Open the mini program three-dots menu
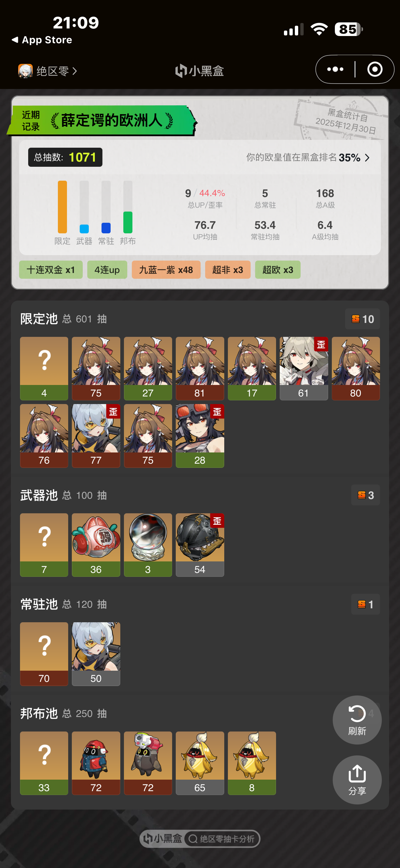This screenshot has height=868, width=400. pos(335,69)
